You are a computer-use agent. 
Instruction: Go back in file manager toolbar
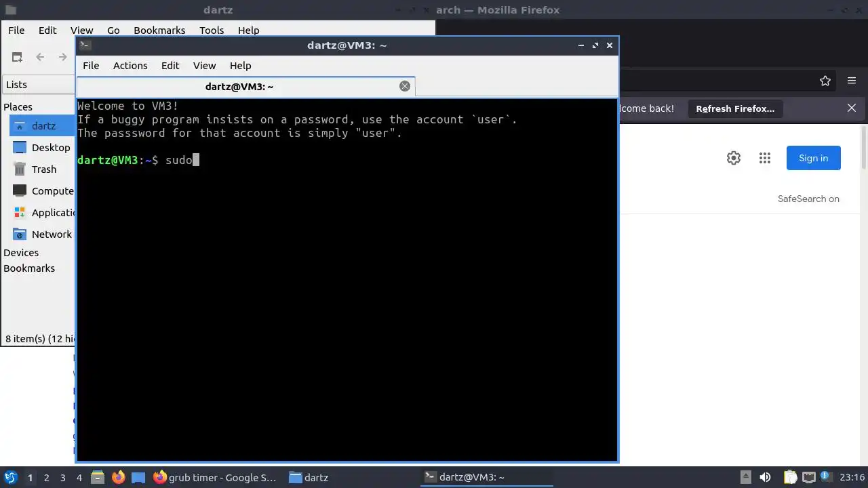(x=40, y=58)
